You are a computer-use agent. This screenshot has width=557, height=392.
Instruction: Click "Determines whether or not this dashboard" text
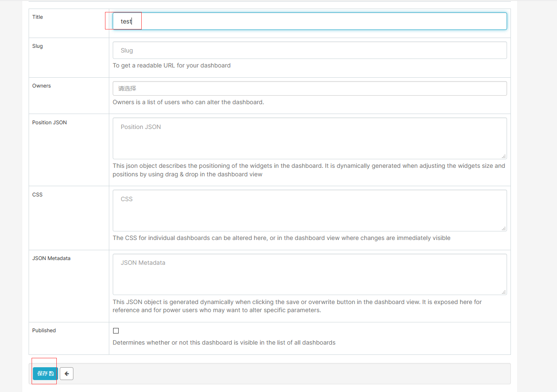tap(224, 342)
